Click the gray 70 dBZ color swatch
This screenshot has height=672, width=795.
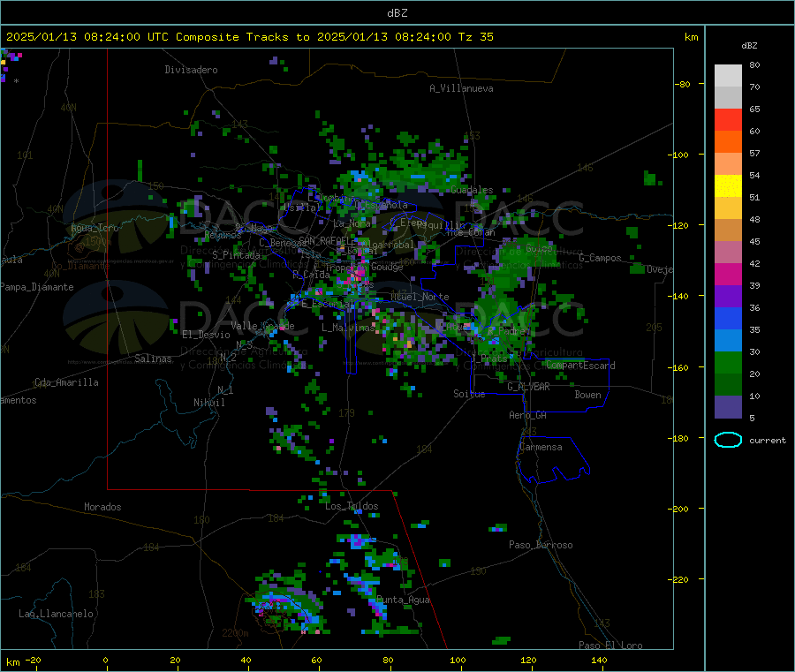click(x=728, y=98)
